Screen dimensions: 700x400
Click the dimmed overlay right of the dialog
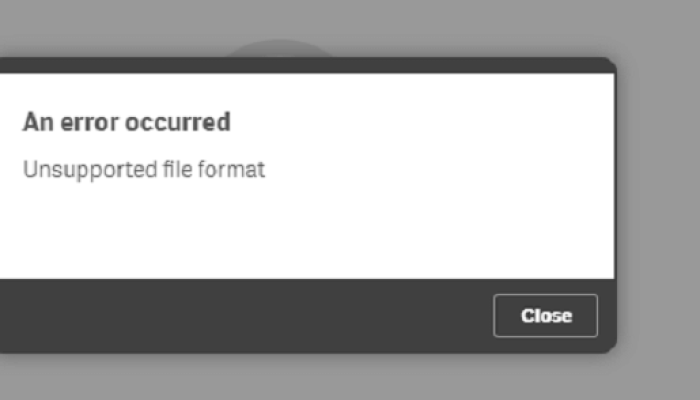point(658,201)
